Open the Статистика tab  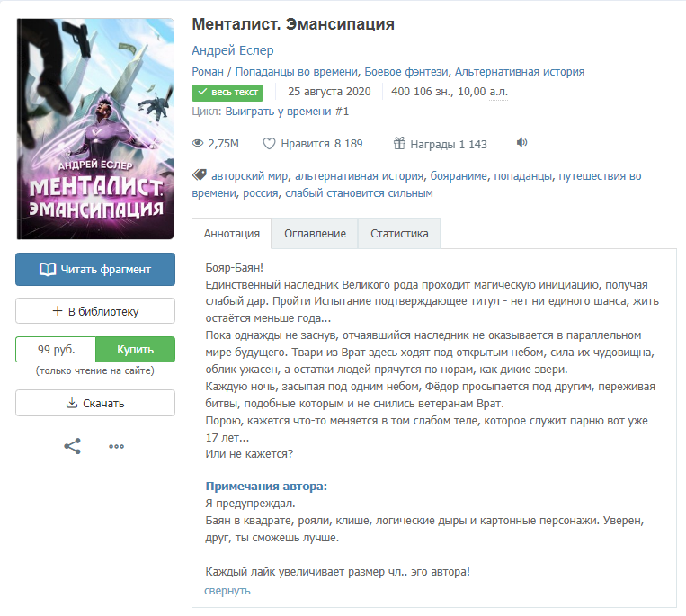click(x=399, y=234)
